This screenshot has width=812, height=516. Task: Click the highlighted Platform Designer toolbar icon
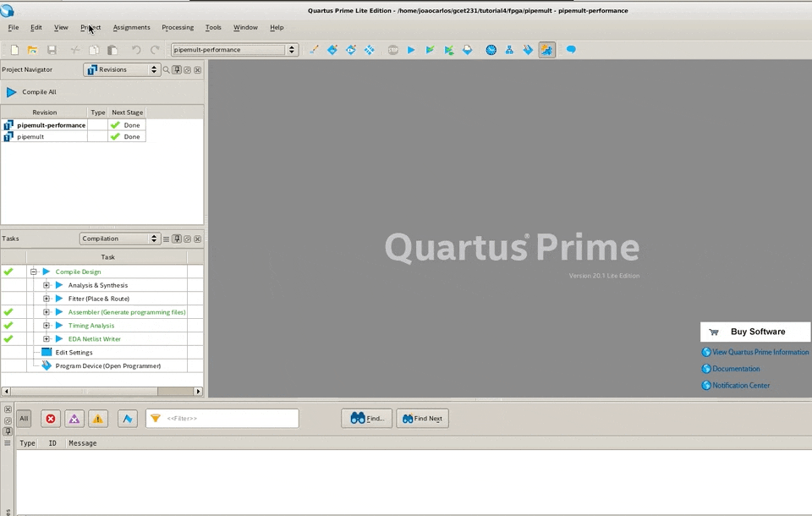tap(547, 50)
